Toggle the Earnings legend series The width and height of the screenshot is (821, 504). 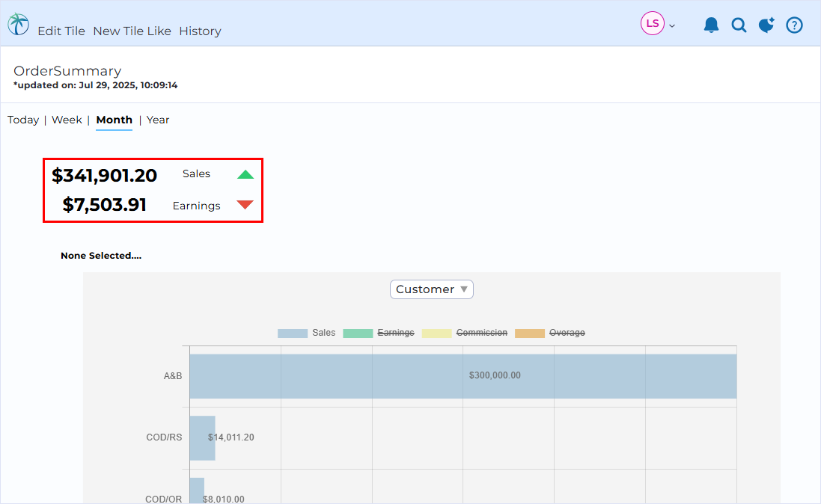click(x=396, y=333)
